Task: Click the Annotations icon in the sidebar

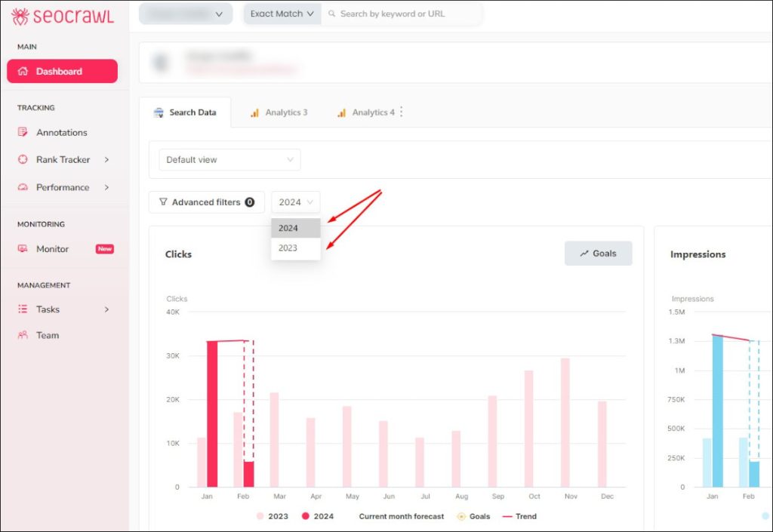Action: tap(22, 132)
